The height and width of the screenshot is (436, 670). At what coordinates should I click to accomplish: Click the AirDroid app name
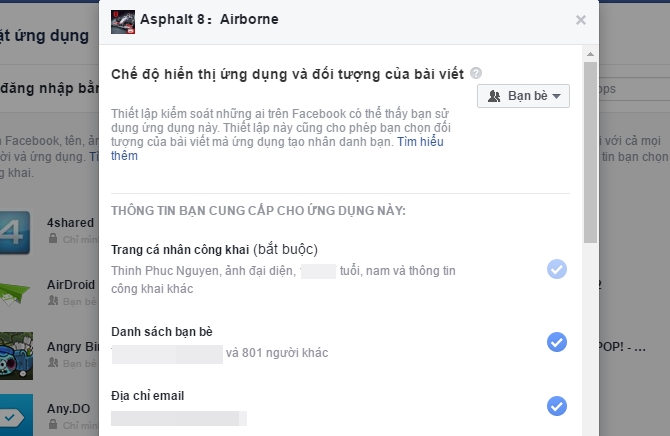[x=71, y=284]
